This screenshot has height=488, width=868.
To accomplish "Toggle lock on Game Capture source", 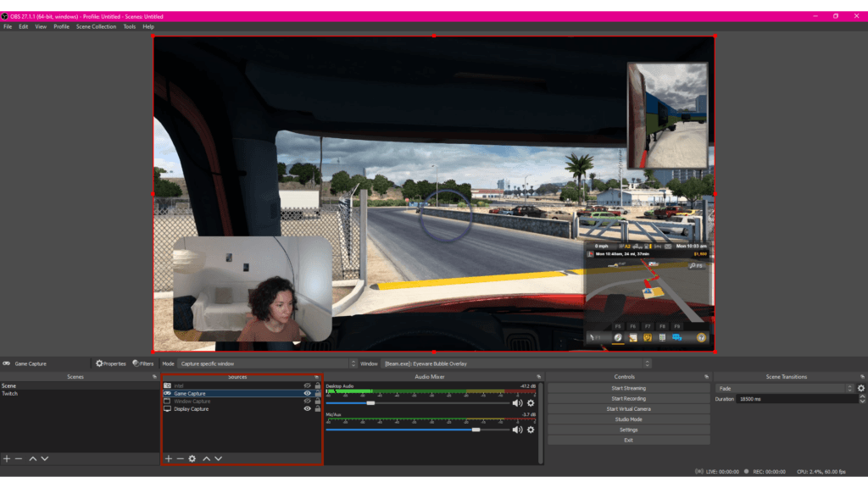I will 318,393.
